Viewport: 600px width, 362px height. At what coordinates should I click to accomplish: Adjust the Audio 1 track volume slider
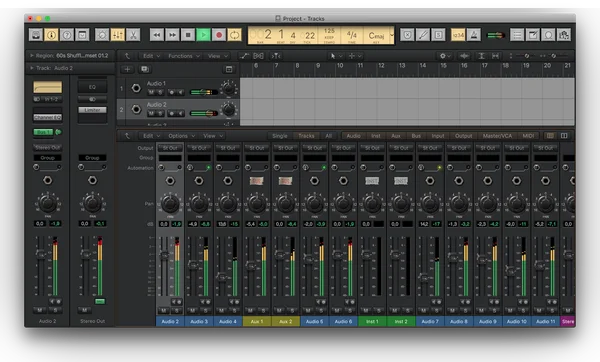click(x=204, y=92)
